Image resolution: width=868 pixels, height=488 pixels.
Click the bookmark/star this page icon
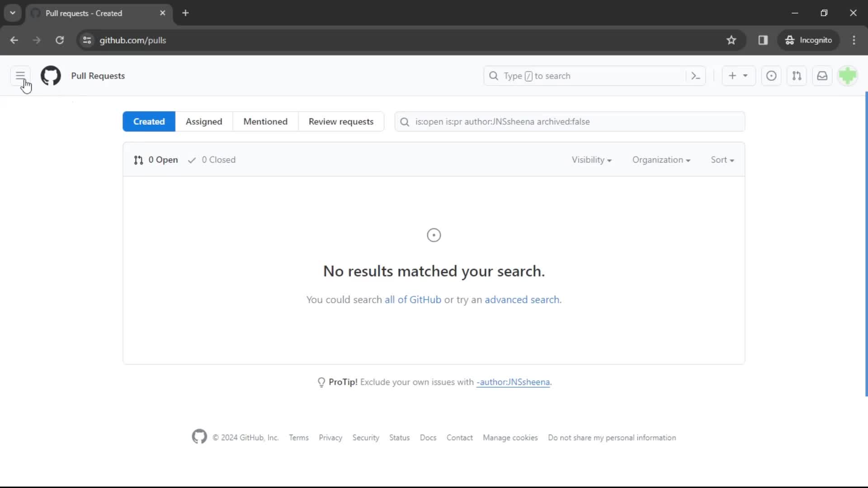731,40
